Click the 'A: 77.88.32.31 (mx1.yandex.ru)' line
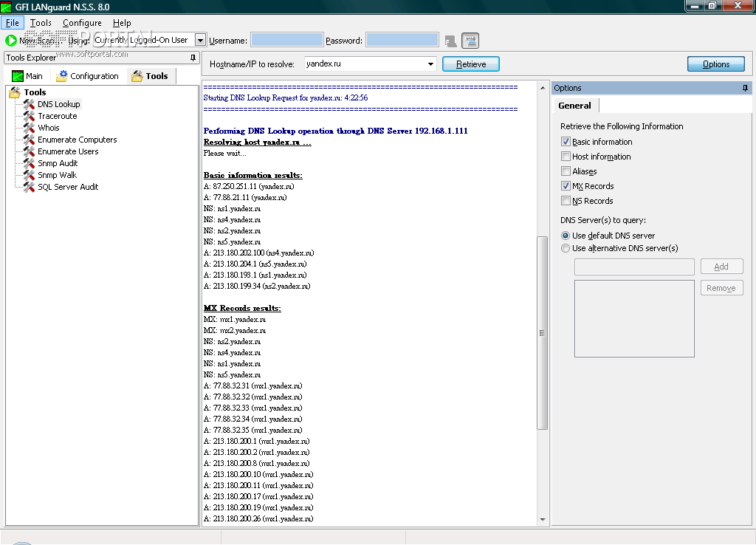The width and height of the screenshot is (756, 545). click(x=253, y=386)
